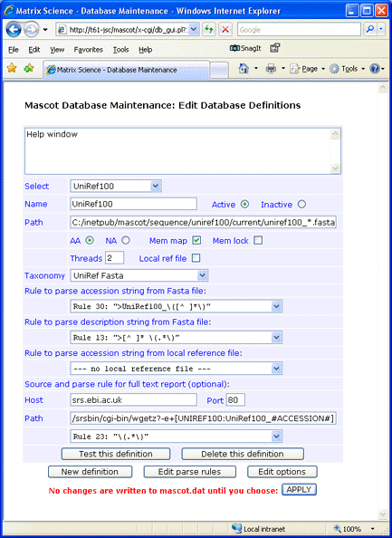Click the blue Help question mark icon
Image resolution: width=392 pixels, height=538 pixels.
[x=375, y=69]
